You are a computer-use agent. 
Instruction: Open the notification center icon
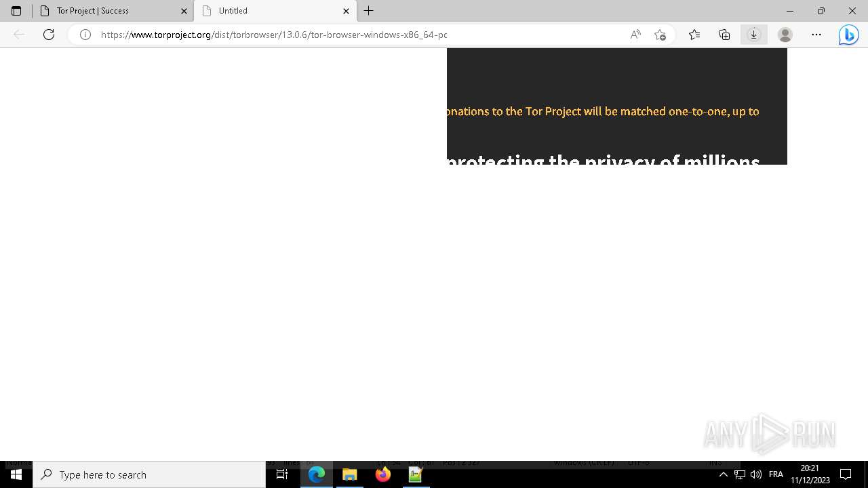846,474
